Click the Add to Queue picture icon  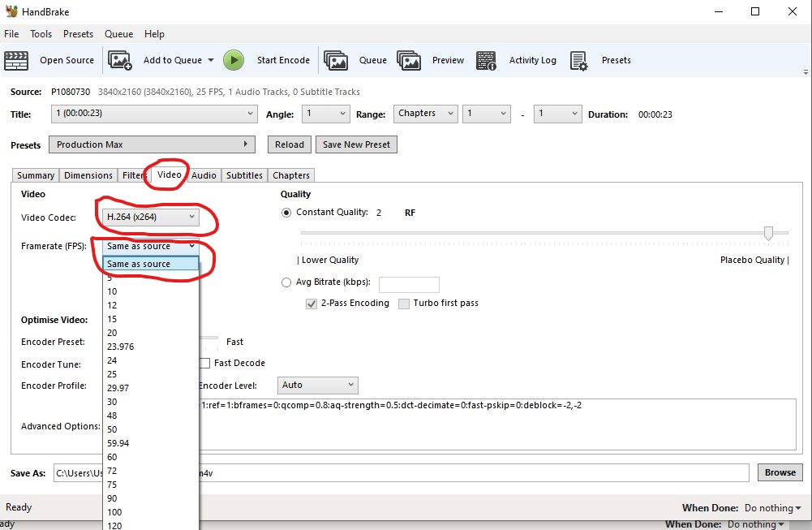[x=120, y=60]
